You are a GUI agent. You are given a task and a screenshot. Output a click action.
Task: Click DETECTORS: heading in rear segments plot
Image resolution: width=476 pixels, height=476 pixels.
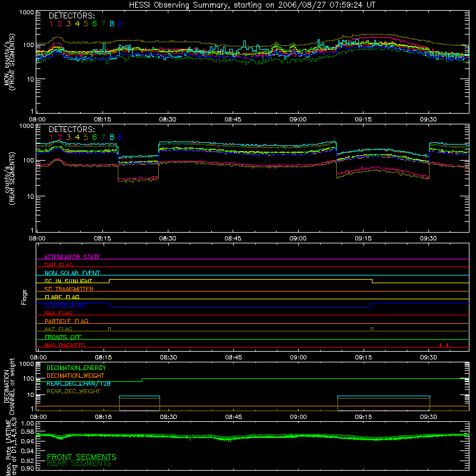[72, 129]
